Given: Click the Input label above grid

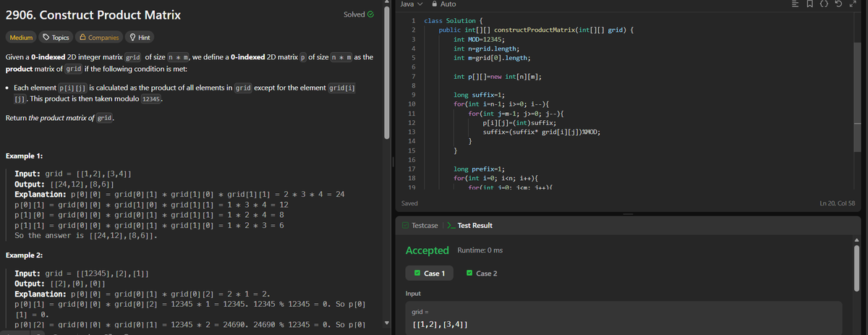Looking at the screenshot, I should click(x=413, y=294).
